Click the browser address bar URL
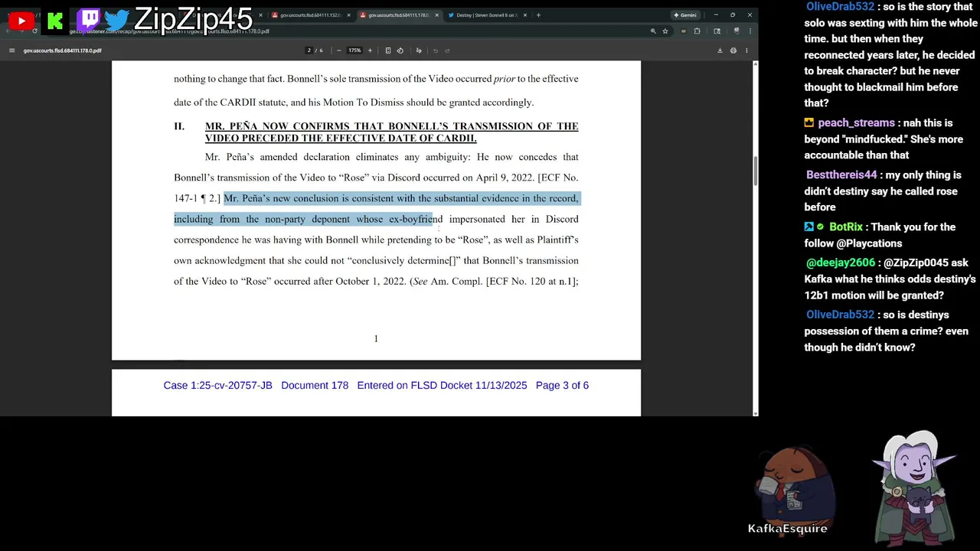 168,31
